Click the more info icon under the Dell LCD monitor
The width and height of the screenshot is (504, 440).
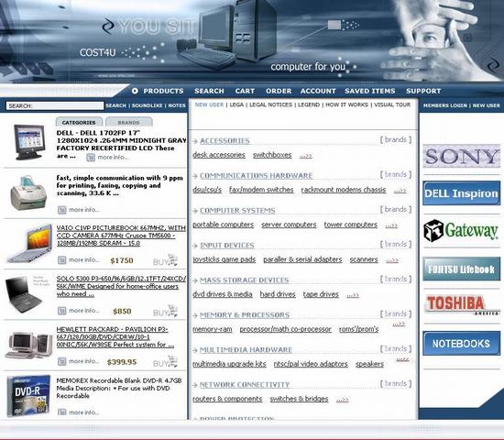point(91,158)
